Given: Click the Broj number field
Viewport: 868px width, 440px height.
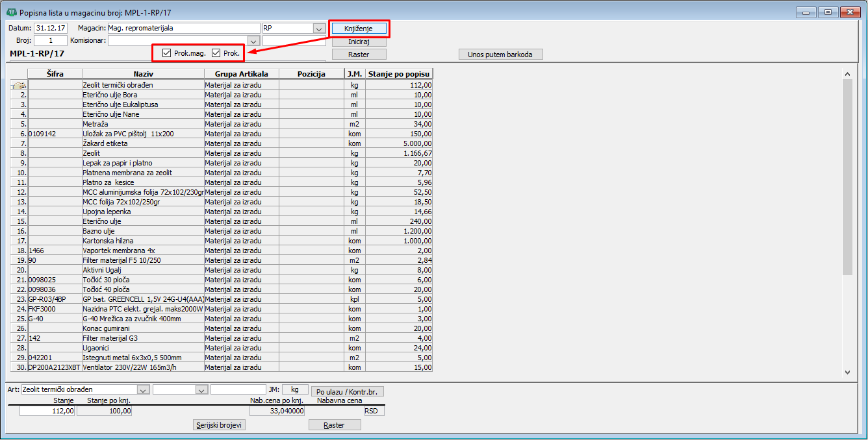Looking at the screenshot, I should (51, 41).
